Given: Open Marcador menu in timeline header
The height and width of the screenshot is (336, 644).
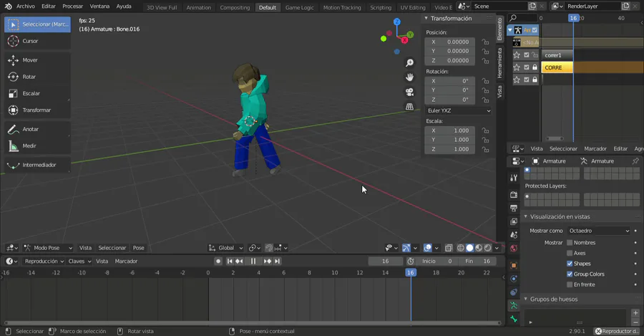Looking at the screenshot, I should coord(126,261).
